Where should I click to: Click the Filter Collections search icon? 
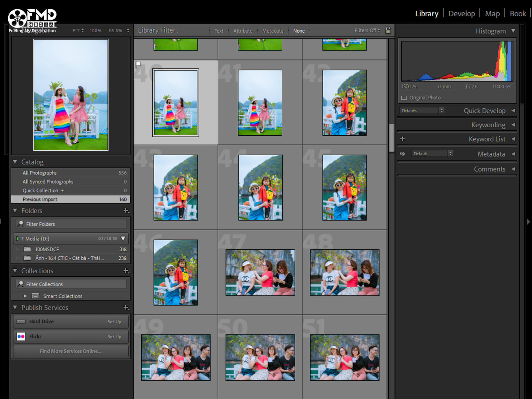[21, 284]
